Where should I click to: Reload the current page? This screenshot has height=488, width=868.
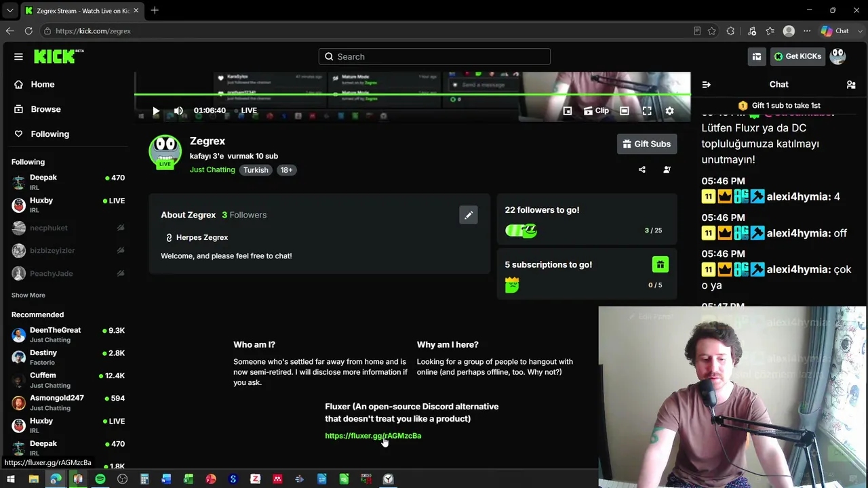[28, 31]
